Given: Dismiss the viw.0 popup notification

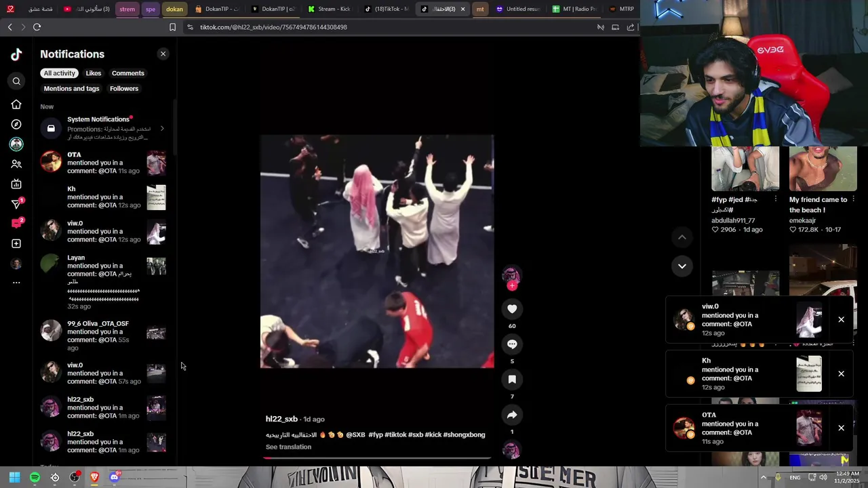Looking at the screenshot, I should (841, 319).
